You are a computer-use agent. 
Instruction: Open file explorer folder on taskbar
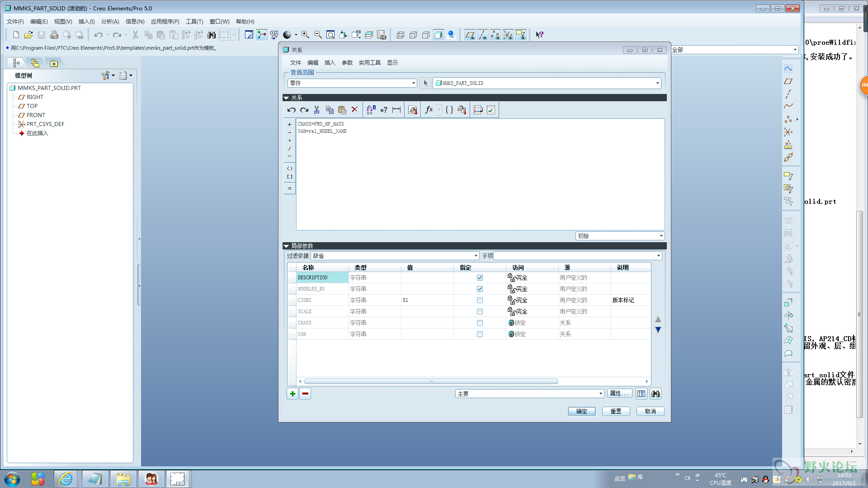tap(123, 479)
